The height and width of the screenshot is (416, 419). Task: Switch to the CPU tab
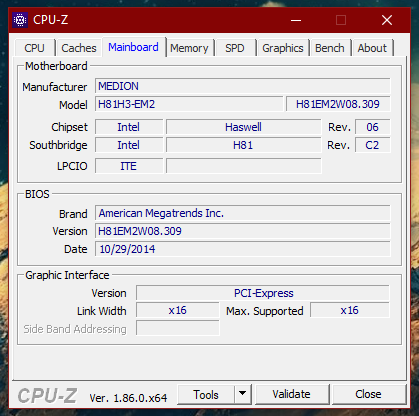tap(34, 48)
